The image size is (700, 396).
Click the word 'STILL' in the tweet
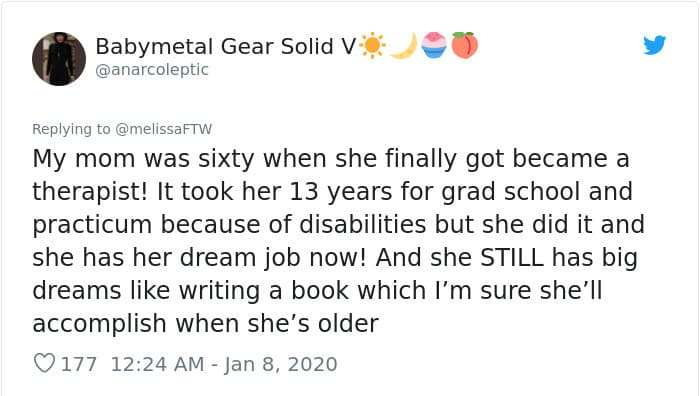(x=511, y=258)
